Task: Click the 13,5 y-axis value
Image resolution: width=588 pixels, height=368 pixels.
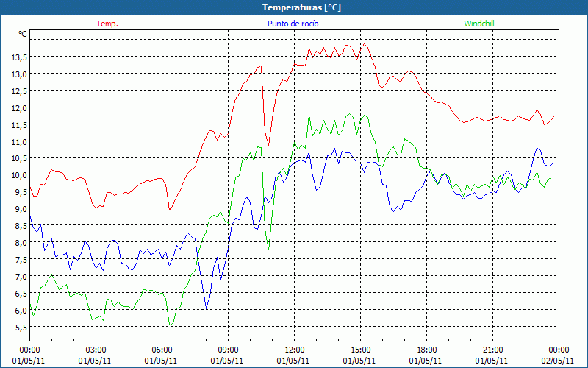Action: point(19,57)
